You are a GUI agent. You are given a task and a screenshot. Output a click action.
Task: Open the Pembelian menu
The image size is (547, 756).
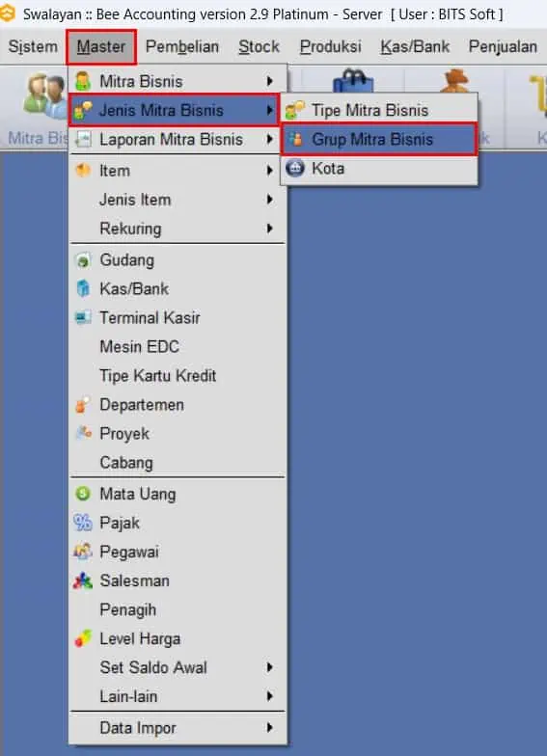[182, 46]
